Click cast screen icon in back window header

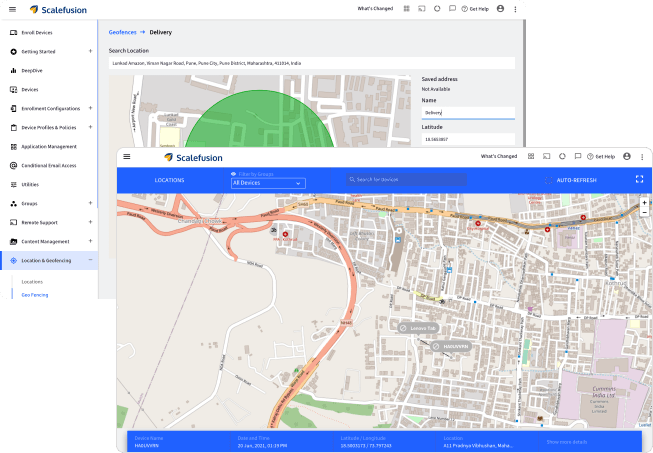point(422,9)
